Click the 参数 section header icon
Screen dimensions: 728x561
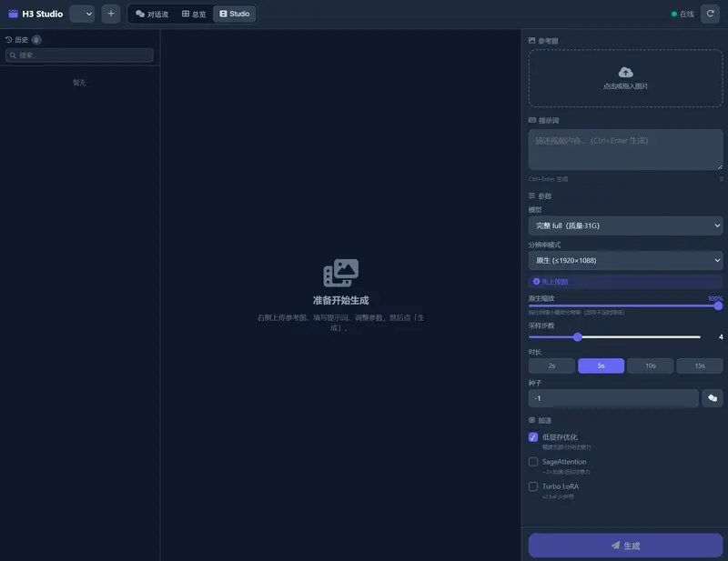click(531, 195)
